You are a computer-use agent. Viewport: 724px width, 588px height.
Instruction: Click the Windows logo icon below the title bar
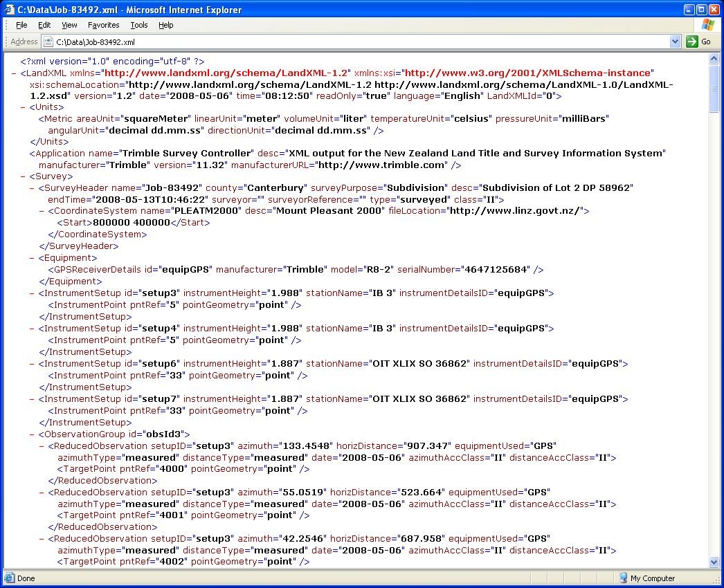click(x=707, y=25)
